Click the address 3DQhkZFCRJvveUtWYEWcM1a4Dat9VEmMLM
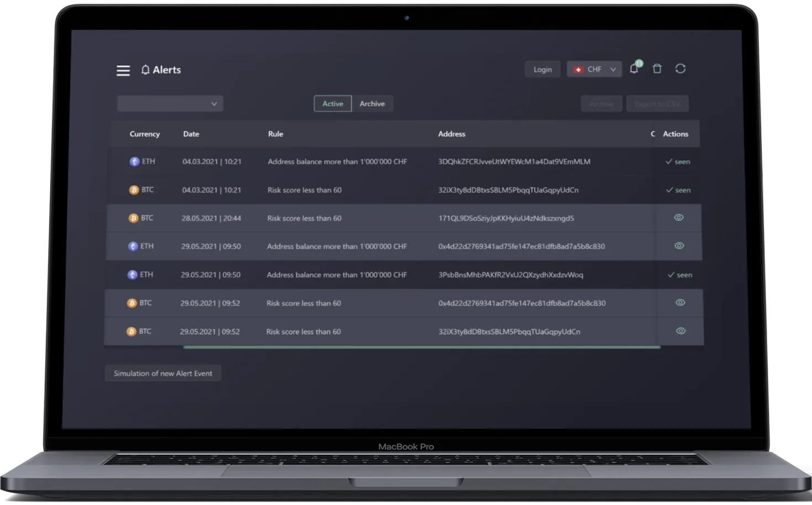 coord(514,162)
